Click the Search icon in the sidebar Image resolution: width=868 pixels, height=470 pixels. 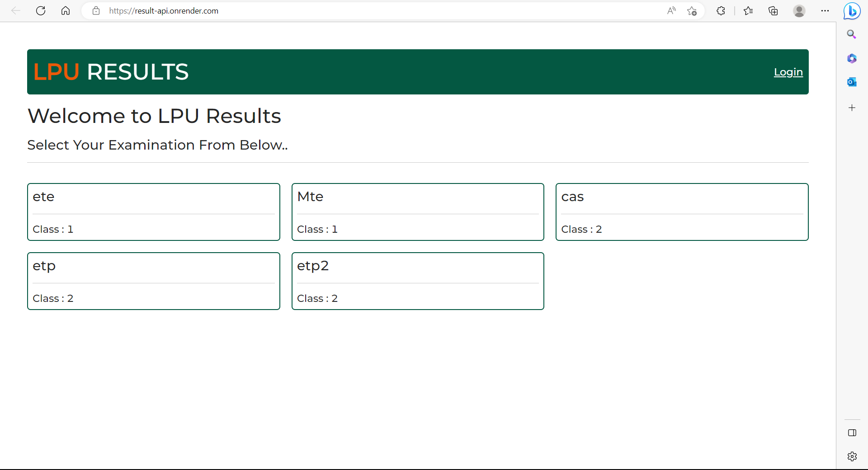tap(852, 34)
